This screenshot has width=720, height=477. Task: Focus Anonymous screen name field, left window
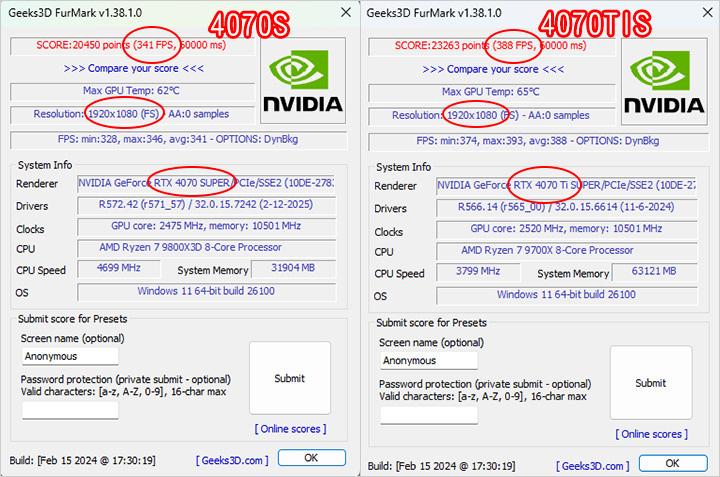tap(70, 356)
